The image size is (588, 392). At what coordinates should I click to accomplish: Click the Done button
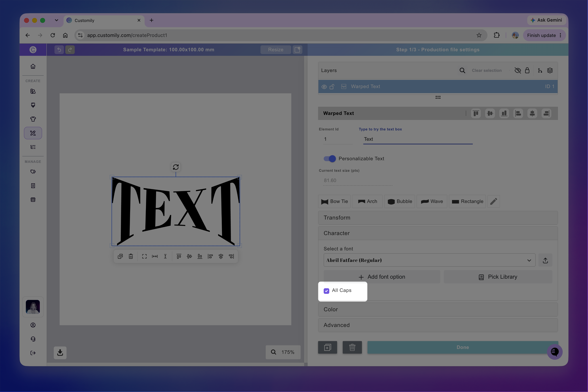click(463, 347)
